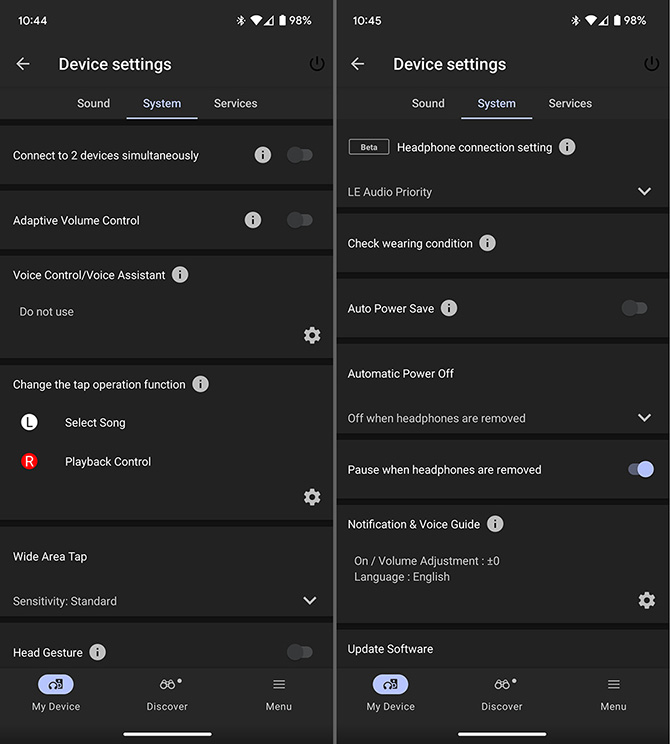Open Voice Control/Voice Assistant settings gear
The height and width of the screenshot is (744, 670).
click(312, 335)
